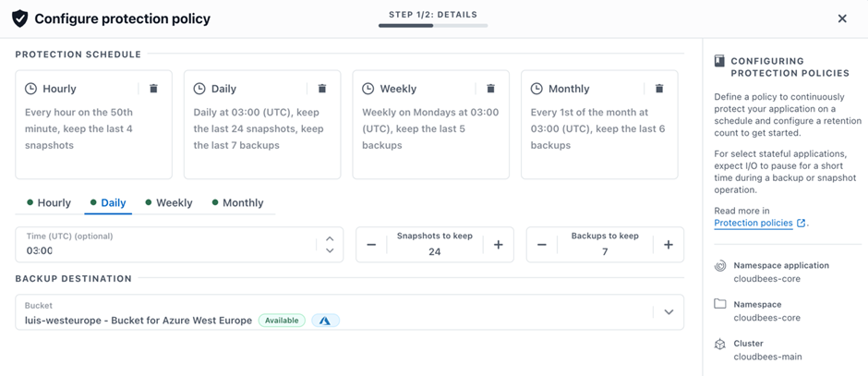Increase backups to keep with plus
The height and width of the screenshot is (376, 868).
[668, 245]
